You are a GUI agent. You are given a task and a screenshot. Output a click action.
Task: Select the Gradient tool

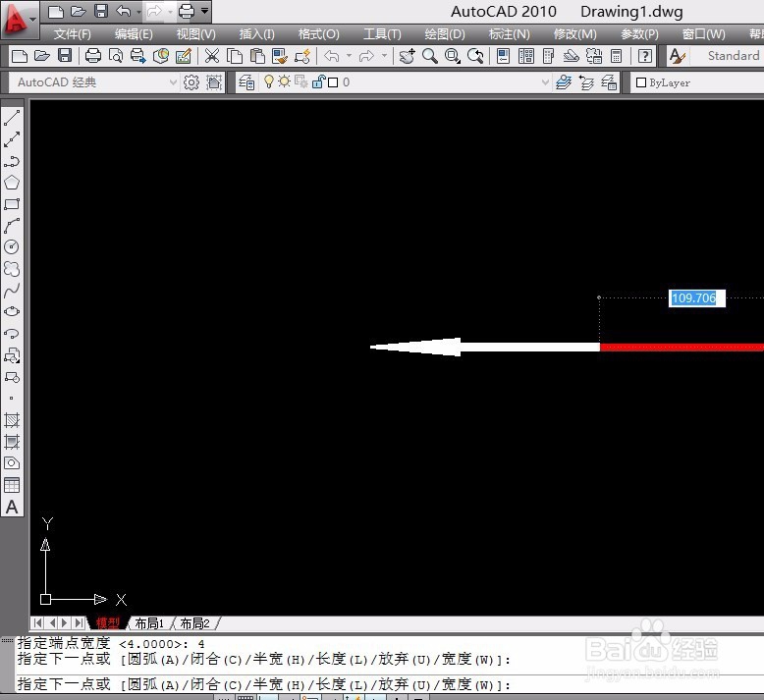(x=12, y=442)
